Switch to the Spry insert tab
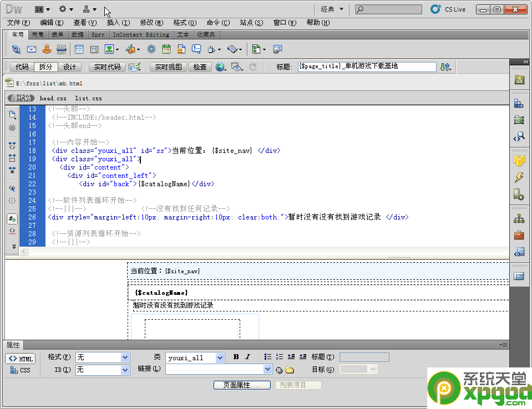The image size is (532, 409). click(x=98, y=34)
